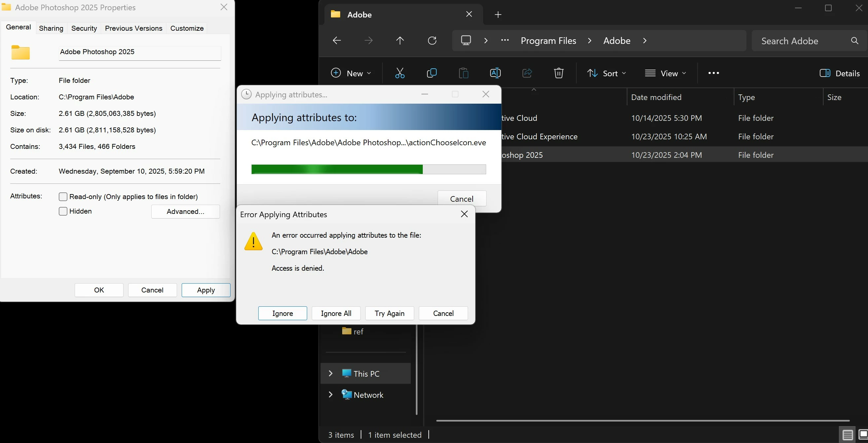The width and height of the screenshot is (868, 443).
Task: Open the See more ellipsis menu
Action: (x=713, y=73)
